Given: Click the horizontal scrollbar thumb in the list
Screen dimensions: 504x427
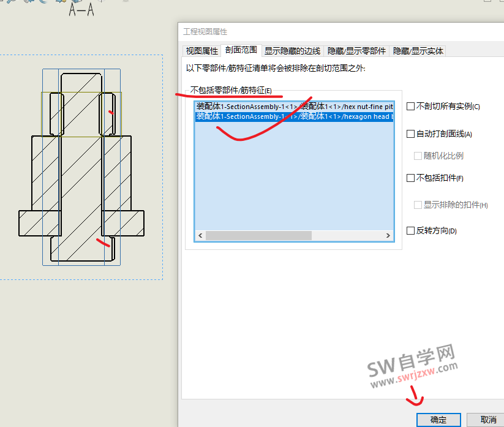Looking at the screenshot, I should pos(258,236).
